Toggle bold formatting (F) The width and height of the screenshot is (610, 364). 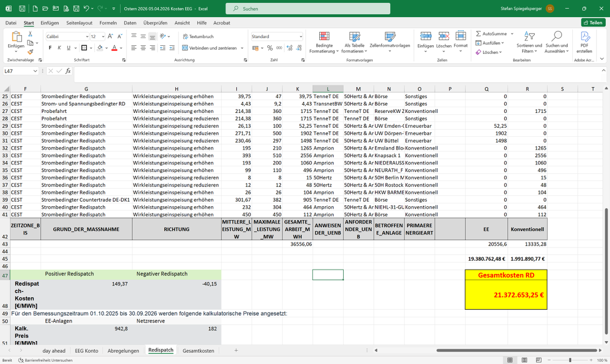pos(50,48)
